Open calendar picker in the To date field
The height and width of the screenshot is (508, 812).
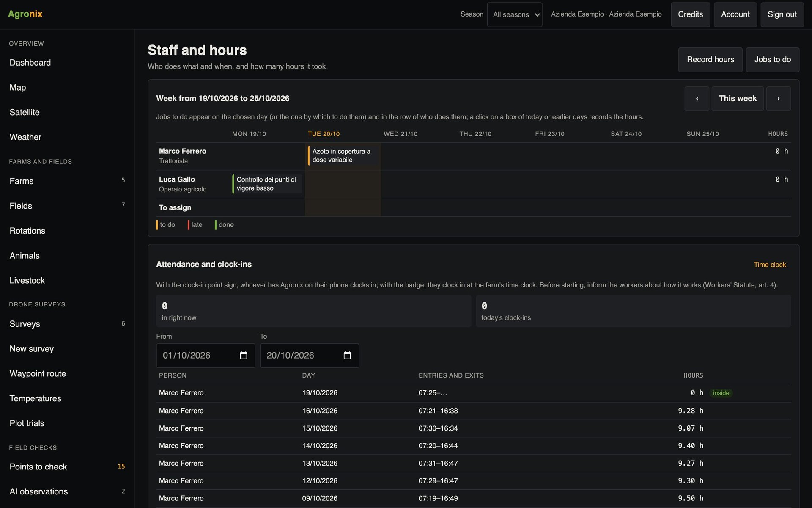point(347,356)
